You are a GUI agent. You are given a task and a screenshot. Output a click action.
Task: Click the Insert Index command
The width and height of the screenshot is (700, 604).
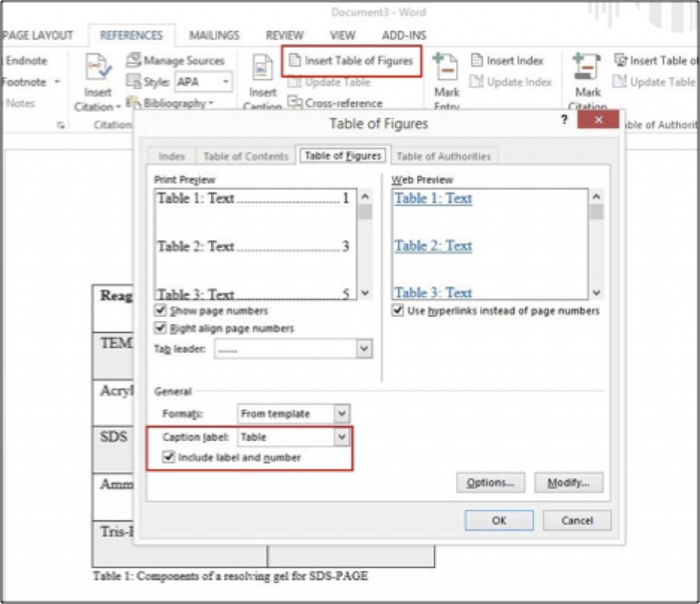tap(507, 61)
